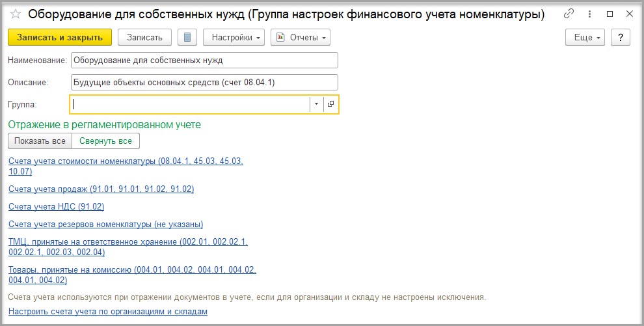This screenshot has width=644, height=326.
Task: Focus the empty Группа input field
Action: coord(190,104)
